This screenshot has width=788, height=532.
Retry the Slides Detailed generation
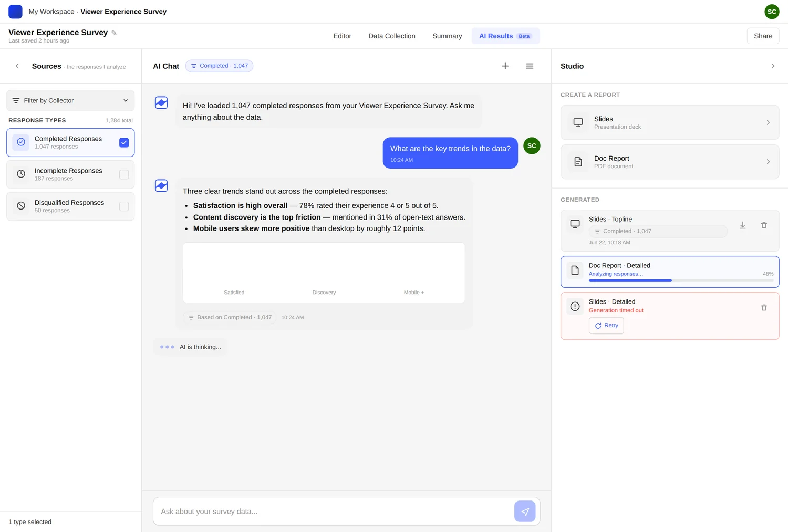coord(606,326)
